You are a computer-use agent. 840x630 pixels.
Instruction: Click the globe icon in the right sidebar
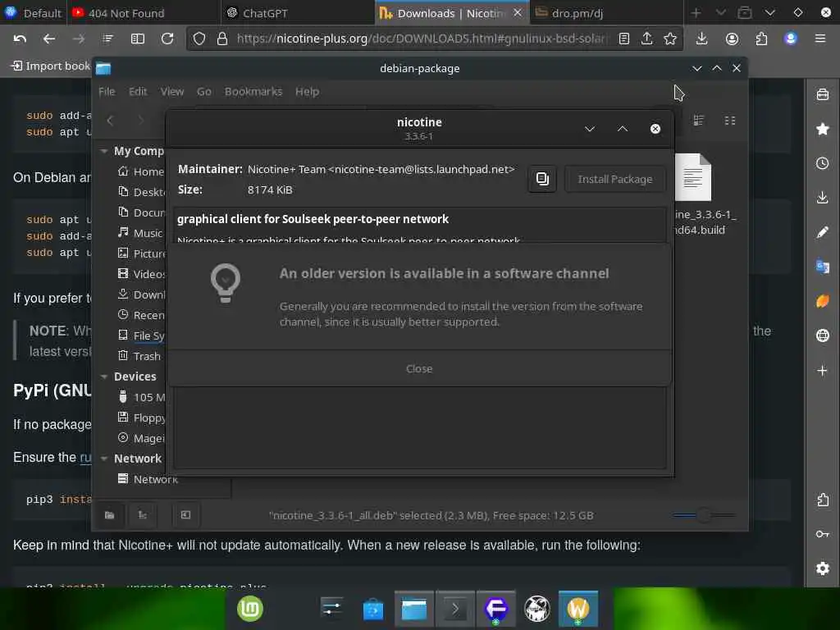click(x=822, y=336)
